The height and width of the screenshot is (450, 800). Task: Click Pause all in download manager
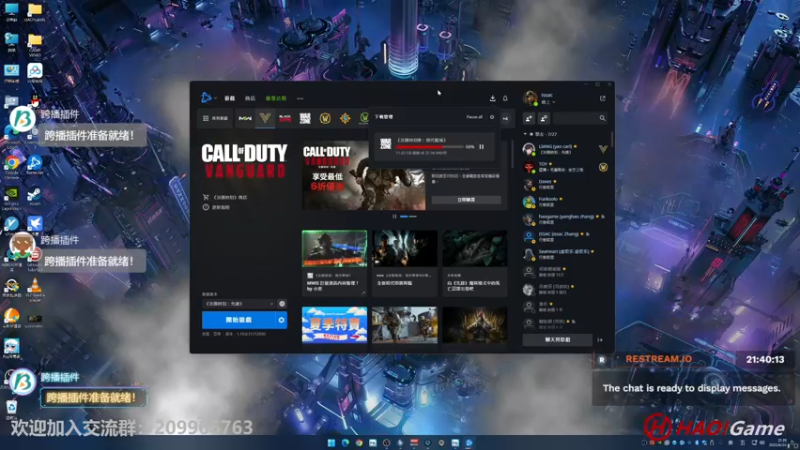[x=474, y=117]
